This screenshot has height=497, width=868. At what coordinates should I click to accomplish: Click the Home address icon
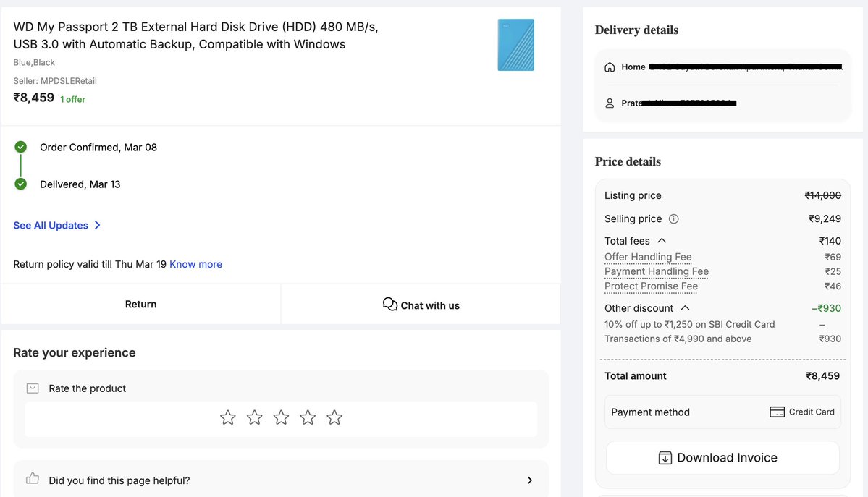[610, 67]
